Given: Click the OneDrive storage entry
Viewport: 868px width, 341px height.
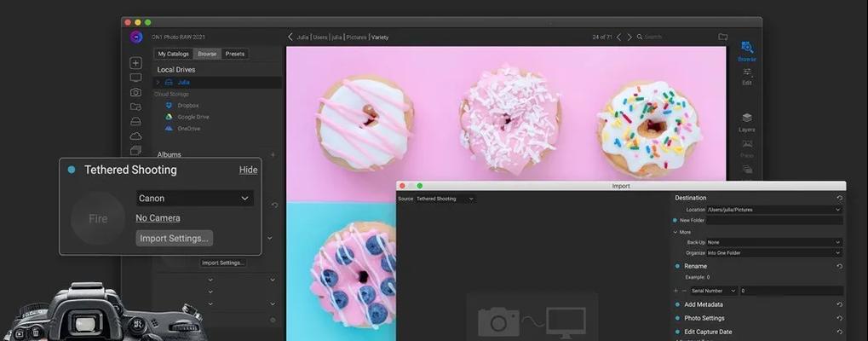Looking at the screenshot, I should [x=182, y=129].
